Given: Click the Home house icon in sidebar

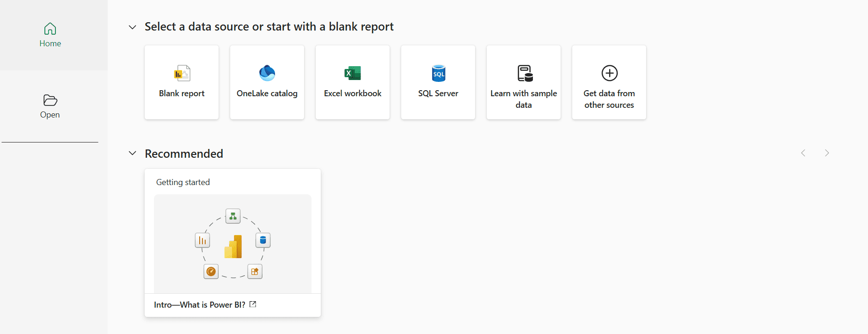Looking at the screenshot, I should [50, 29].
